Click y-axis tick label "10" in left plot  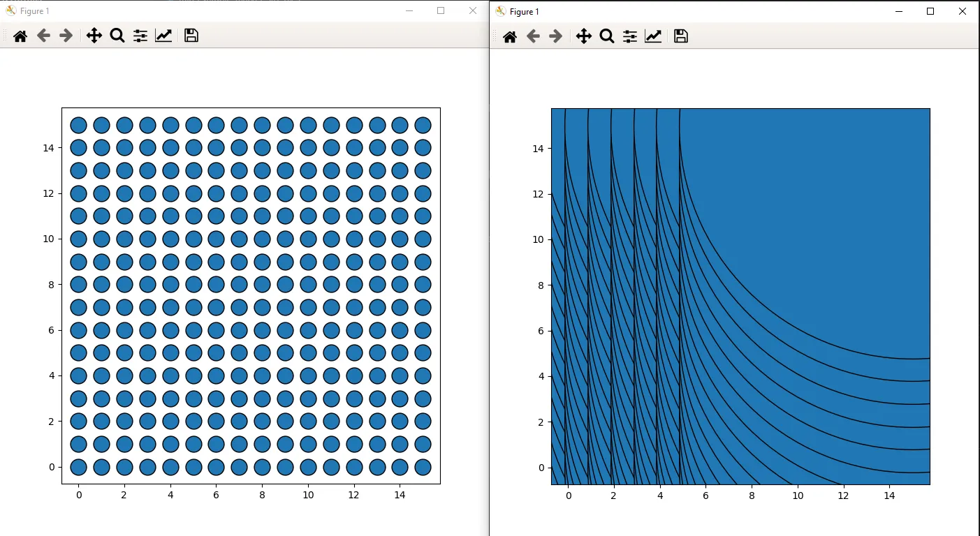point(48,239)
